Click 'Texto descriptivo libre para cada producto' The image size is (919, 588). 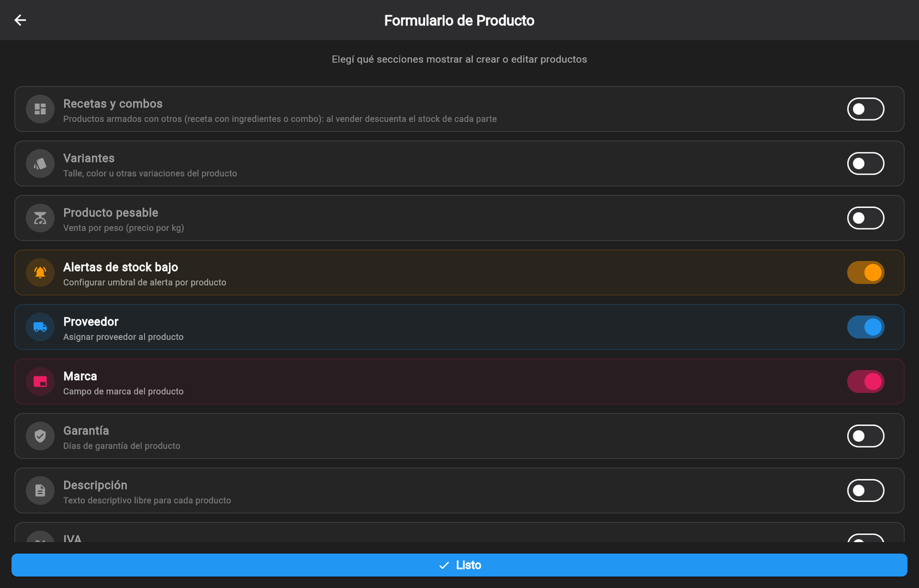click(x=147, y=501)
